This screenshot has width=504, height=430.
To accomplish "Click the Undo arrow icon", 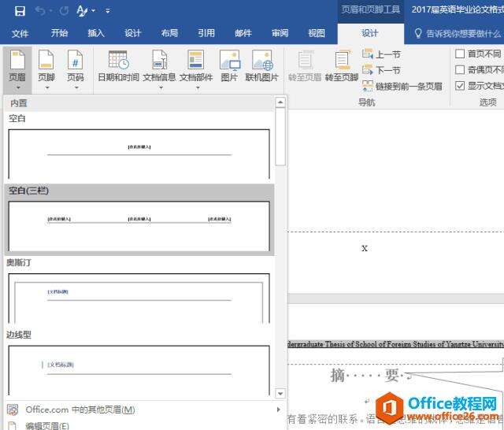I will click(40, 11).
